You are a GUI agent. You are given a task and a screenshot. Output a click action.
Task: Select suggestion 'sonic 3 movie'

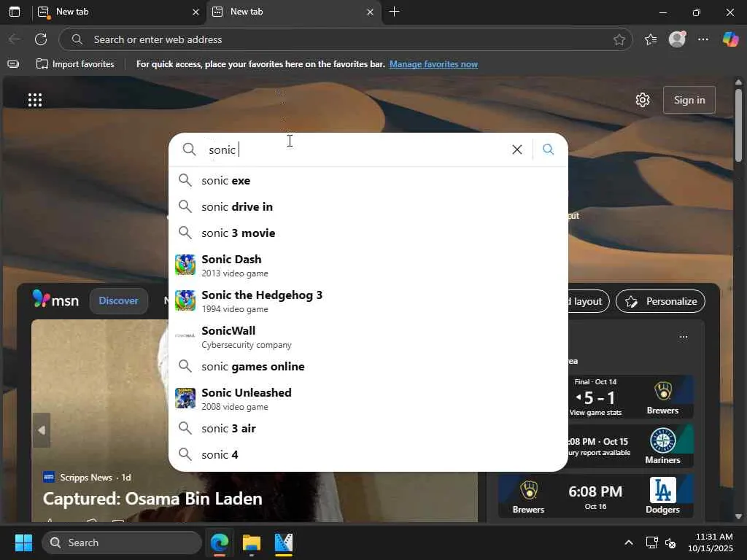(368, 233)
